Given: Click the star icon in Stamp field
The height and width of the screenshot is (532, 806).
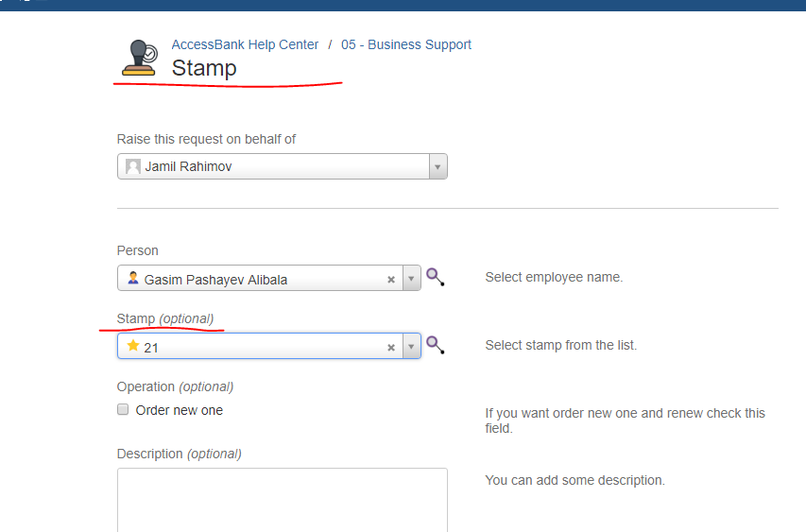Looking at the screenshot, I should click(x=133, y=347).
